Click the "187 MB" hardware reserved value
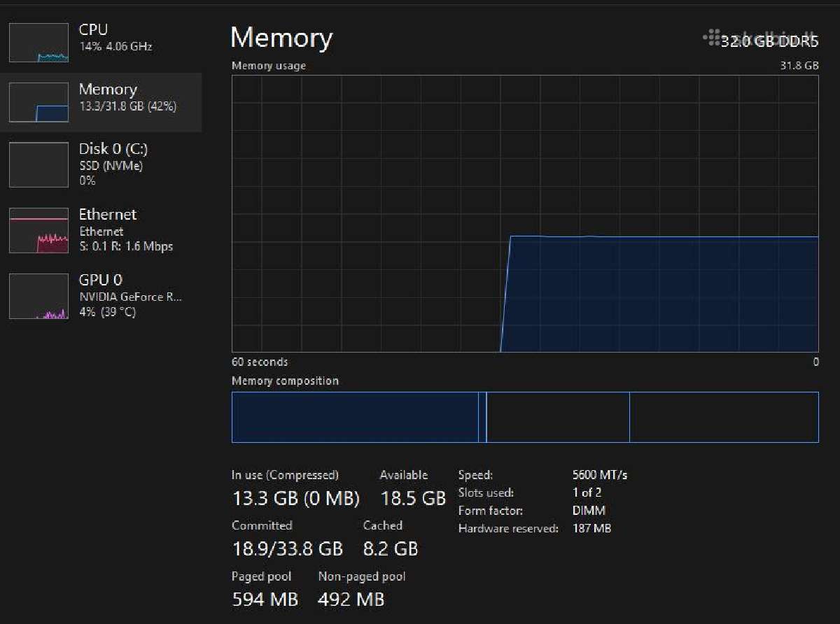This screenshot has height=624, width=840. (x=591, y=529)
